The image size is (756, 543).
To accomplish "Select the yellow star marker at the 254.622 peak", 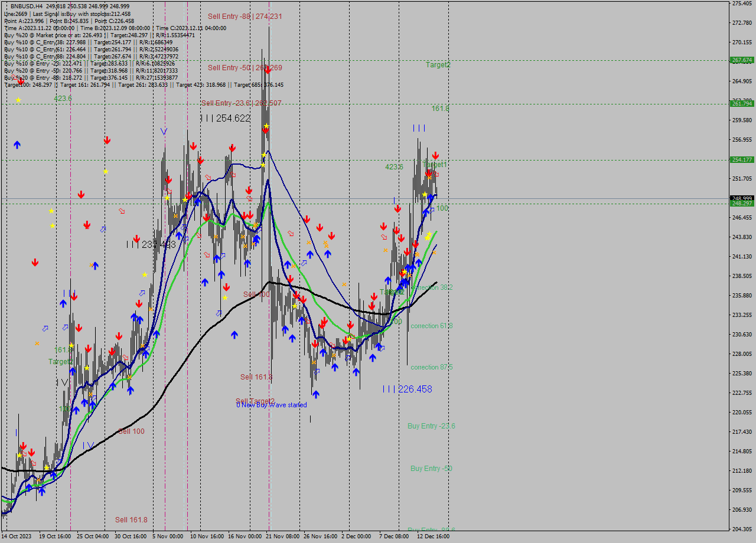I will coord(266,126).
